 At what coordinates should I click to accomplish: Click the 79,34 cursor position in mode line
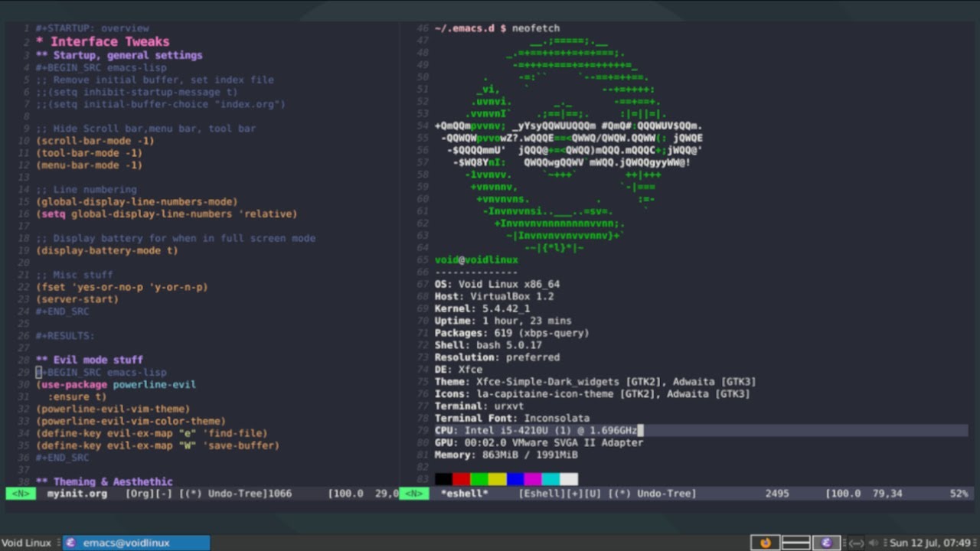click(887, 494)
